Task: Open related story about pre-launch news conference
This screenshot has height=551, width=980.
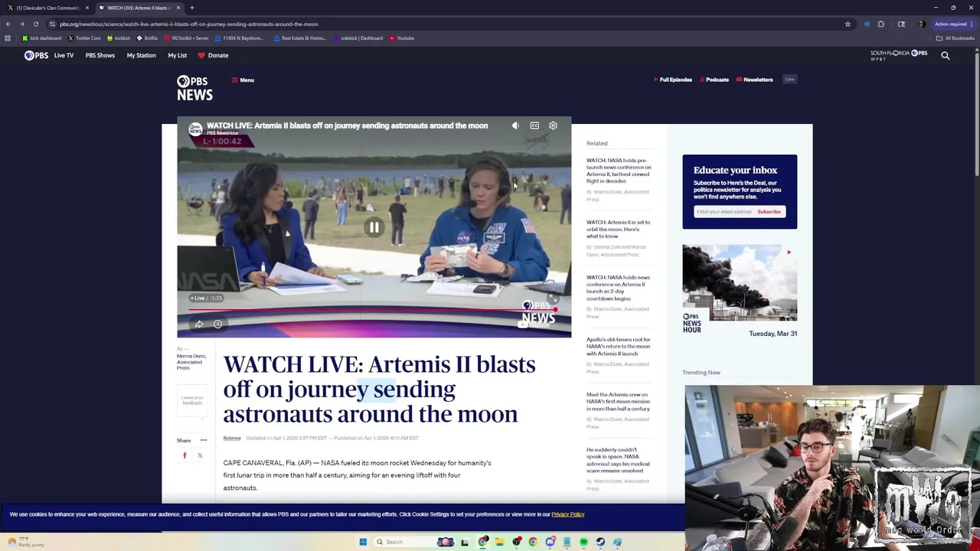Action: coord(619,171)
